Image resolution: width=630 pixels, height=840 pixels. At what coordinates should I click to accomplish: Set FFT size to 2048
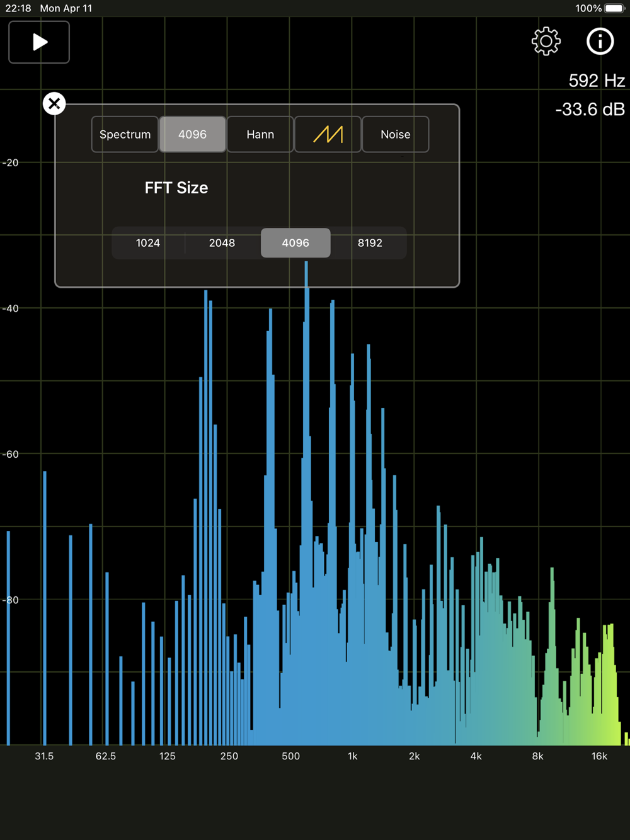tap(222, 243)
